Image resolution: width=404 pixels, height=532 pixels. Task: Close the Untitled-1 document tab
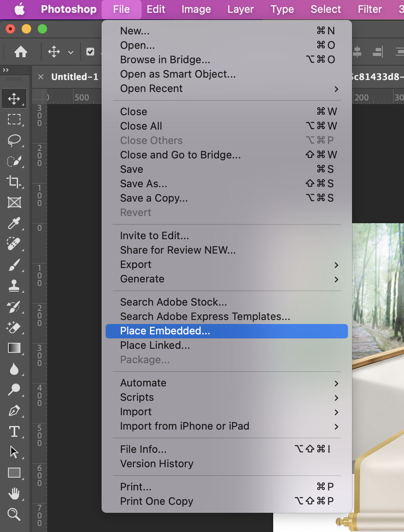[41, 77]
